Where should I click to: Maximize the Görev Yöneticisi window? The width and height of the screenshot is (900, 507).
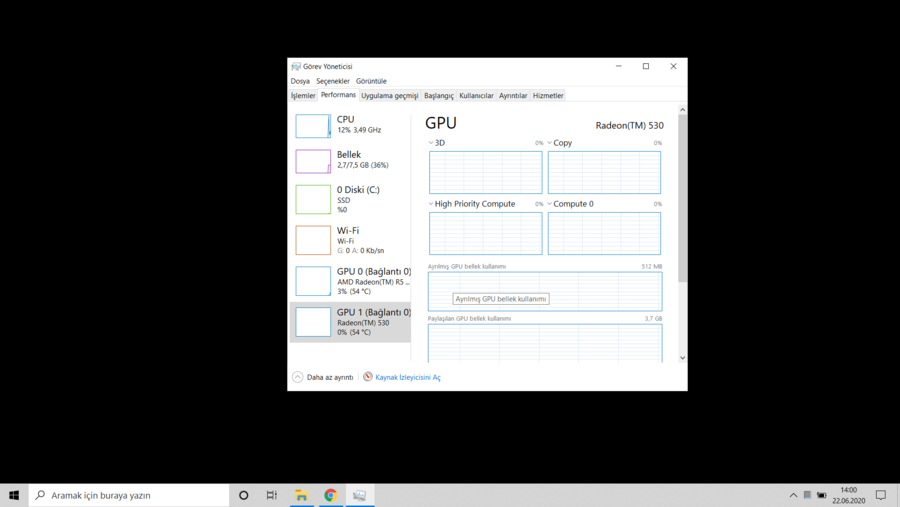point(646,66)
